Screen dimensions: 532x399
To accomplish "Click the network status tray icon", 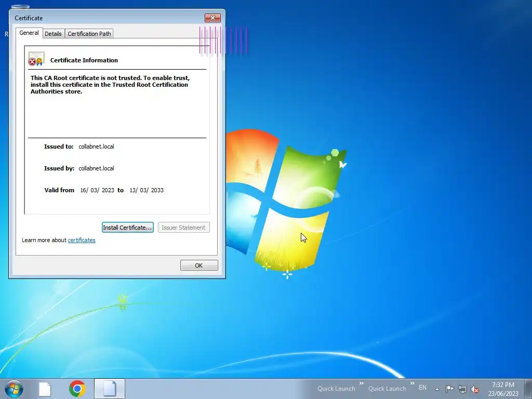I will (462, 389).
